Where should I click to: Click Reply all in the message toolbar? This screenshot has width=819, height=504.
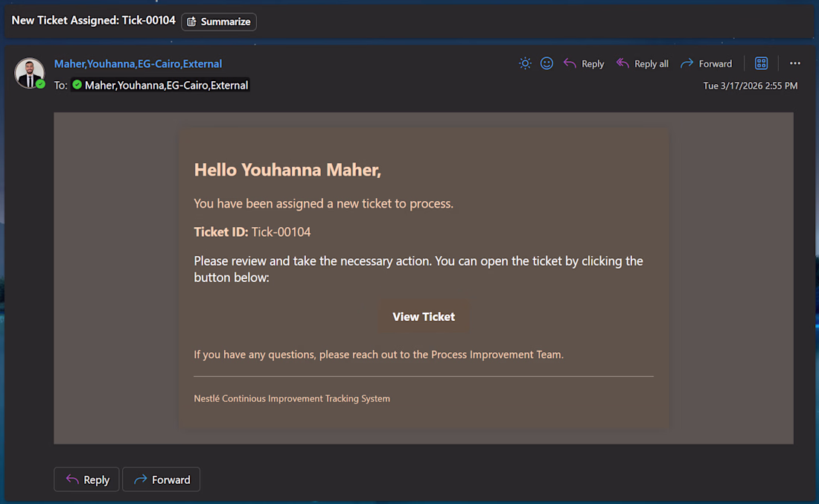[642, 64]
